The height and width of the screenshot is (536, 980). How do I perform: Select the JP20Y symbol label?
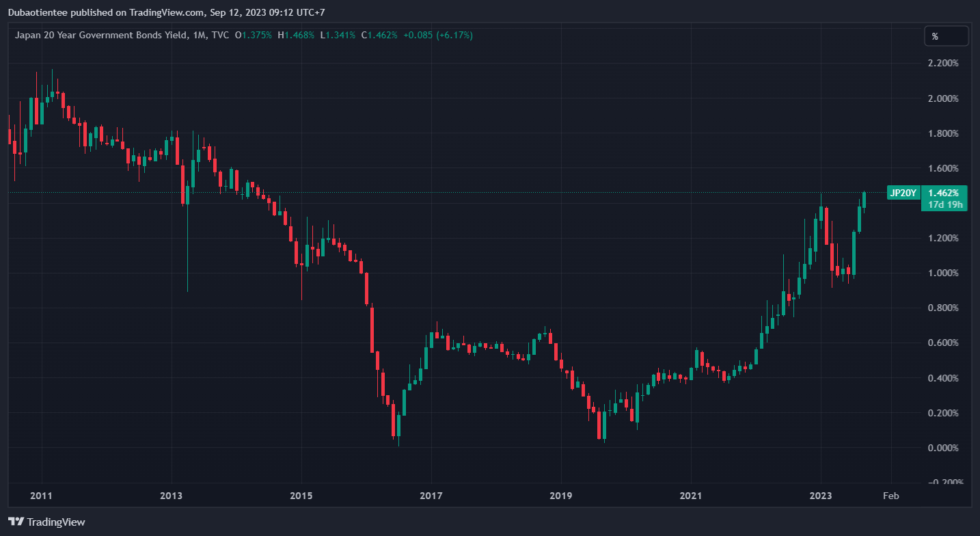[903, 193]
